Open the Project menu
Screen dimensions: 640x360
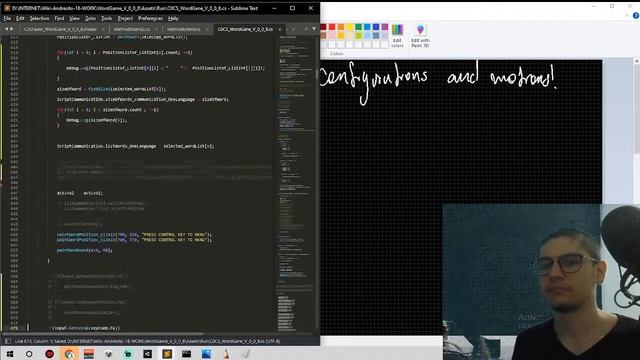[125, 18]
